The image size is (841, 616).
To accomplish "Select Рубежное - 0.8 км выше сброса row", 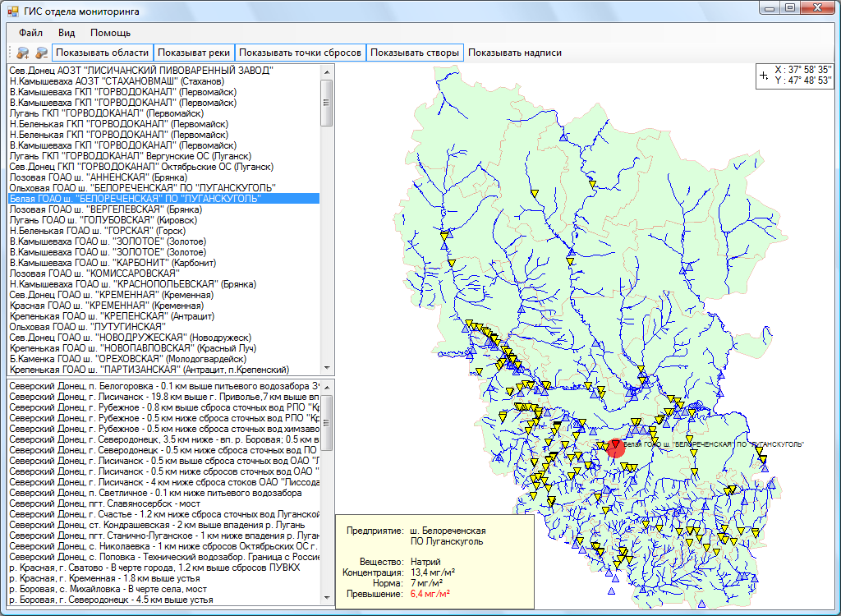I will (x=164, y=407).
